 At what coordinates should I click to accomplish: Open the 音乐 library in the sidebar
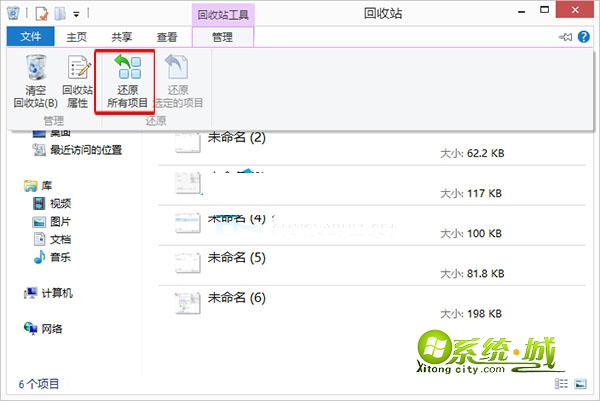(x=60, y=257)
